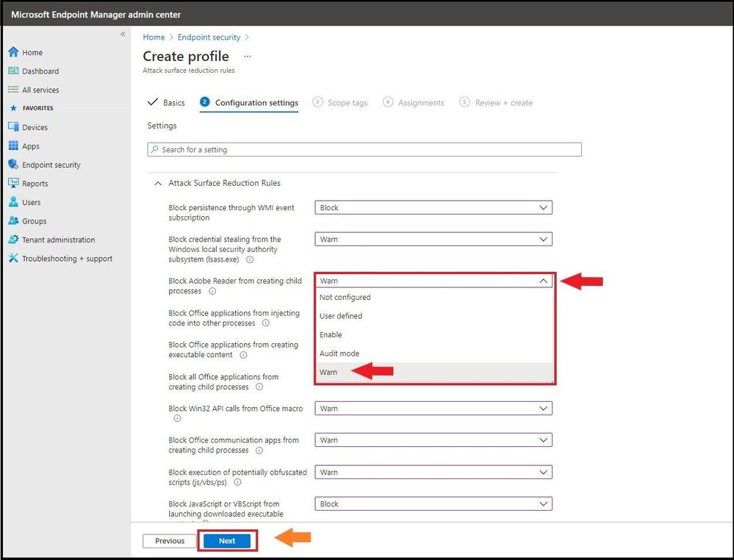Click info icon for Office communication apps rule
Screen dimensions: 734x560
pyautogui.click(x=259, y=450)
